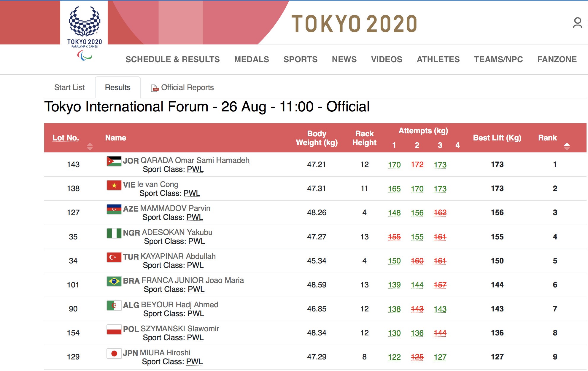The height and width of the screenshot is (371, 588).
Task: Open athlete ADESOKAN Yakubu
Action: click(x=177, y=232)
